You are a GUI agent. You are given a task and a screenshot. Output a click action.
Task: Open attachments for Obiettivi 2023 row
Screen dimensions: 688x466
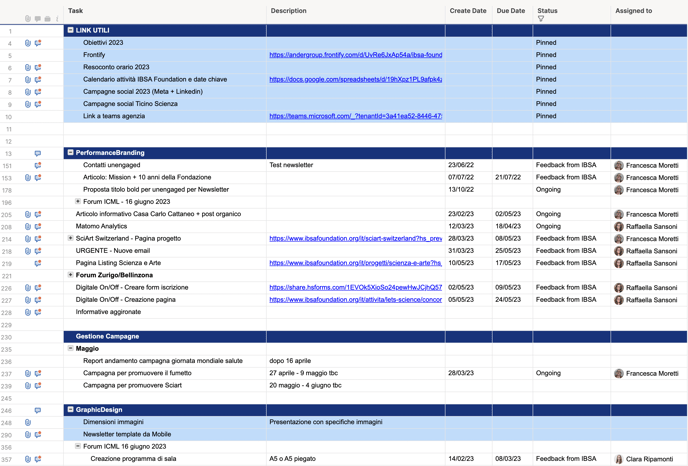click(28, 43)
